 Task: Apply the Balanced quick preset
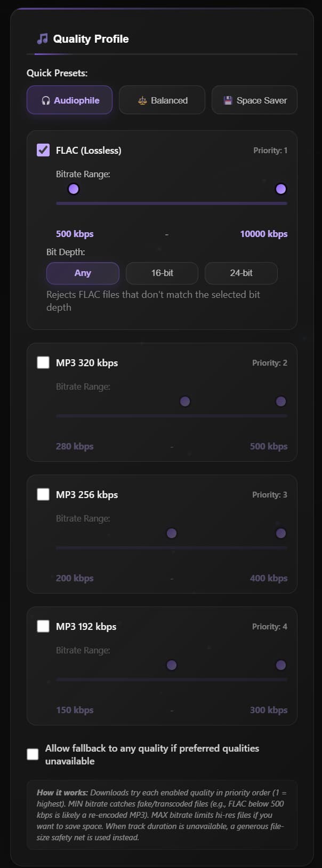coord(162,100)
